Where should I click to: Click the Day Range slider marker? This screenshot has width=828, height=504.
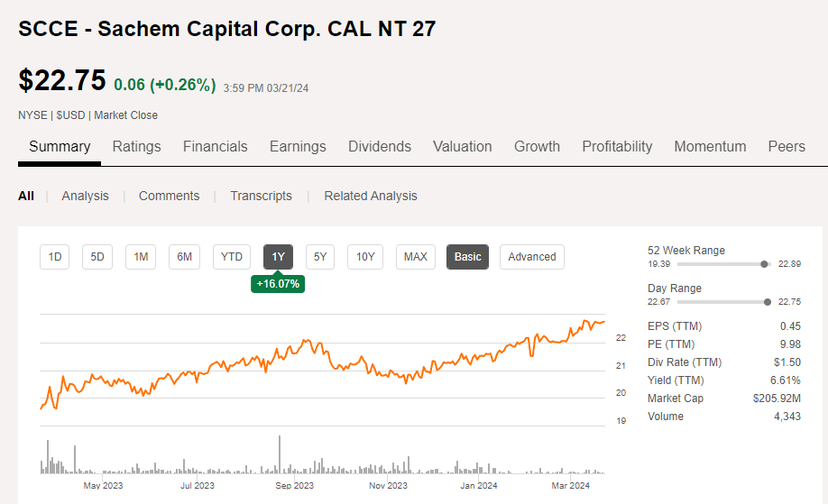pyautogui.click(x=768, y=302)
